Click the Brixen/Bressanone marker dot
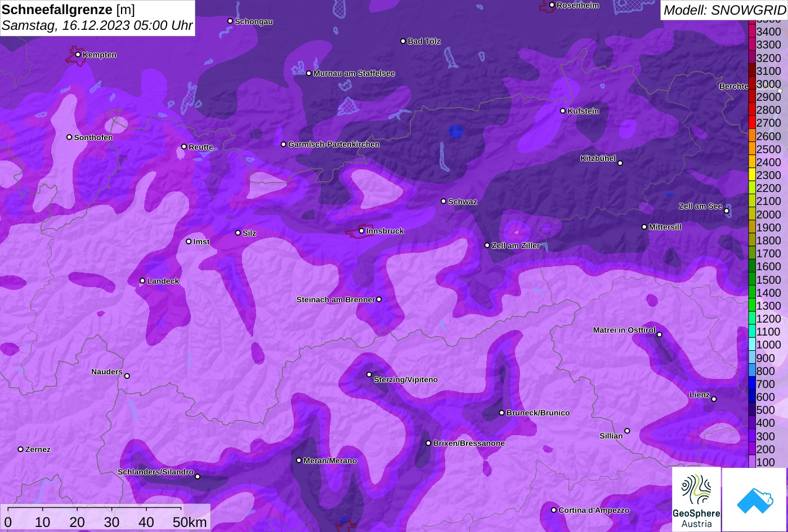788x532 pixels. tap(428, 443)
